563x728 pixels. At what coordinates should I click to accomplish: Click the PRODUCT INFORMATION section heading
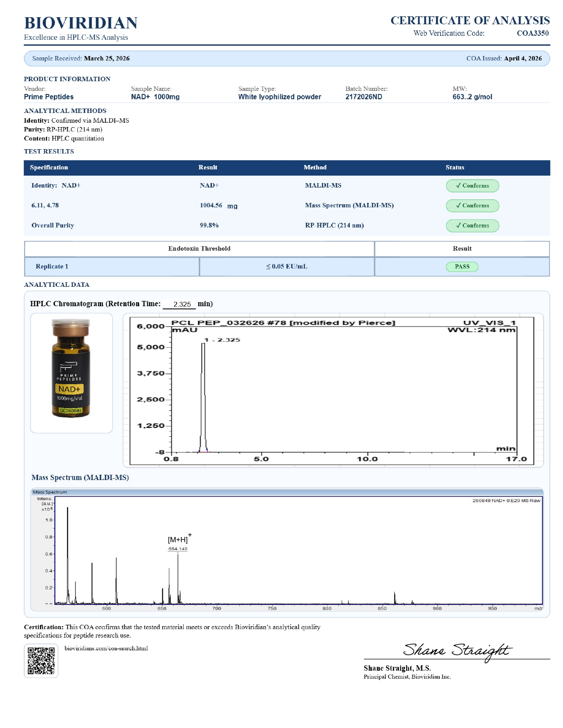(x=67, y=79)
